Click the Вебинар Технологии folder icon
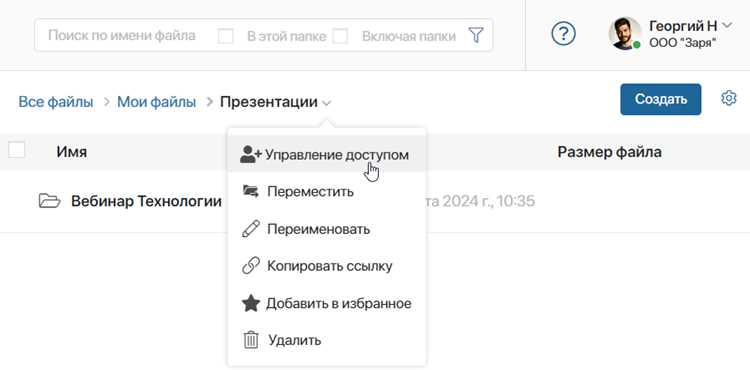 [x=49, y=201]
